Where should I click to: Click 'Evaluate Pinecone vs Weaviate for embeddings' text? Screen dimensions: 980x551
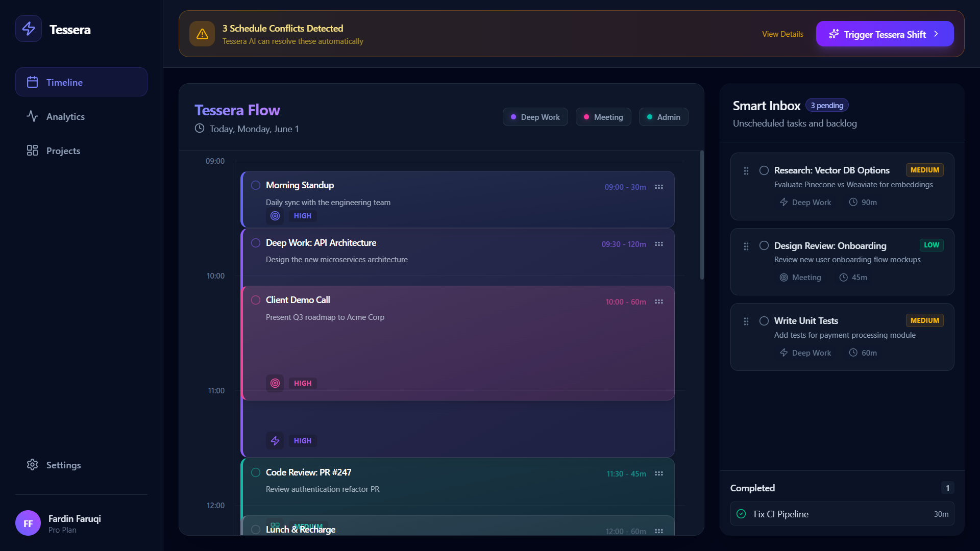[x=853, y=185]
